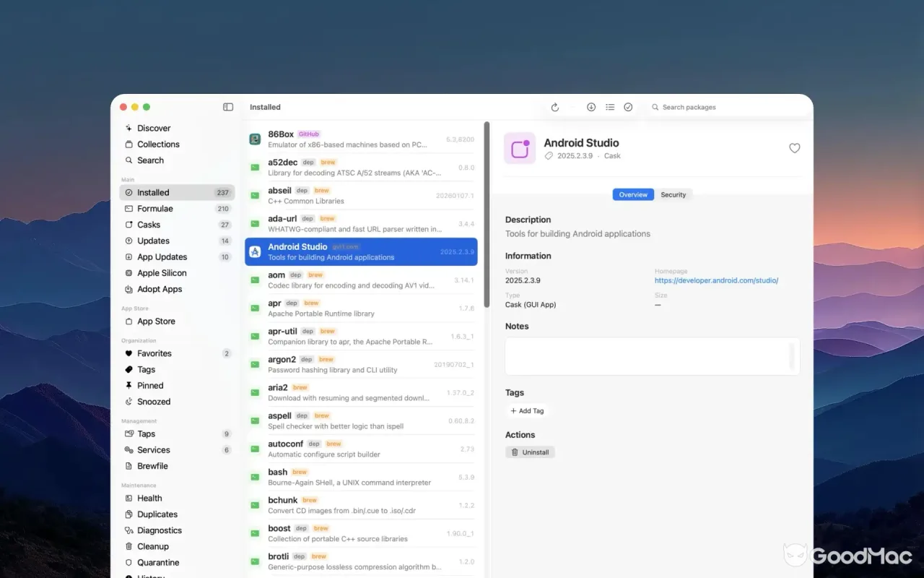This screenshot has height=578, width=924.
Task: Switch to the Security tab
Action: (x=674, y=194)
